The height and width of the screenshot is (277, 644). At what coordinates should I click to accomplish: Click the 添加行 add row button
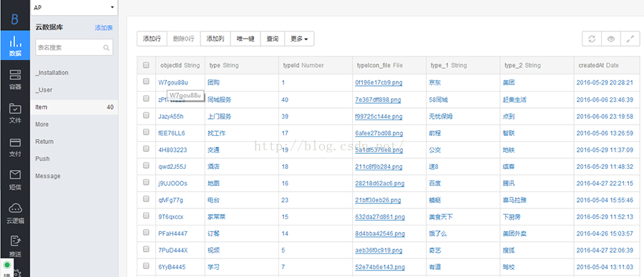[x=152, y=39]
